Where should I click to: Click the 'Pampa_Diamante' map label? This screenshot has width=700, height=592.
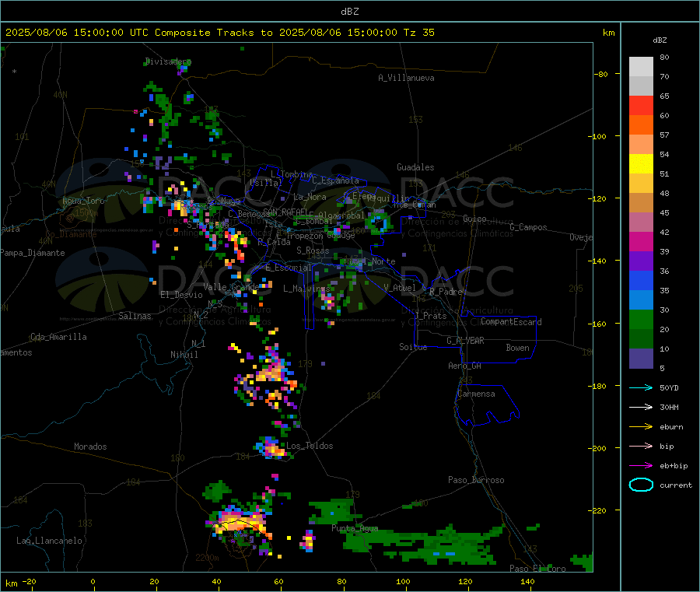32,253
